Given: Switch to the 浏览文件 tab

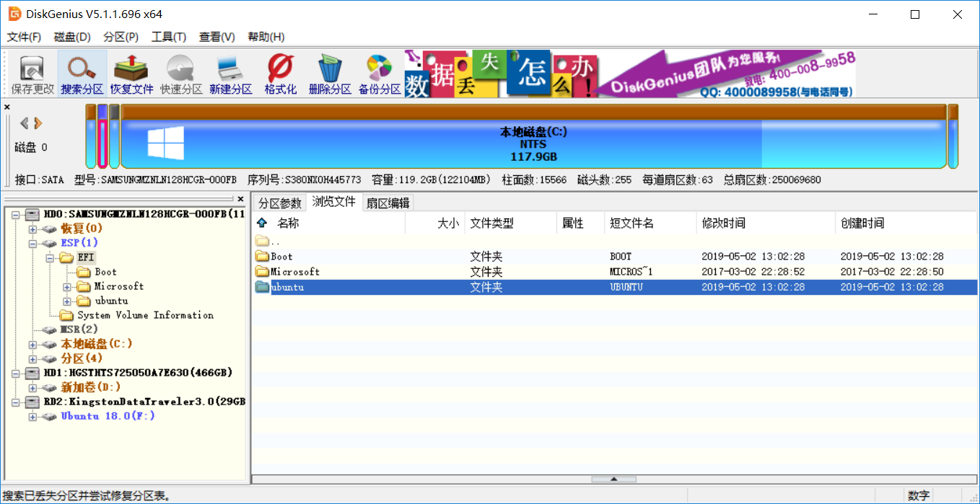Looking at the screenshot, I should (334, 202).
